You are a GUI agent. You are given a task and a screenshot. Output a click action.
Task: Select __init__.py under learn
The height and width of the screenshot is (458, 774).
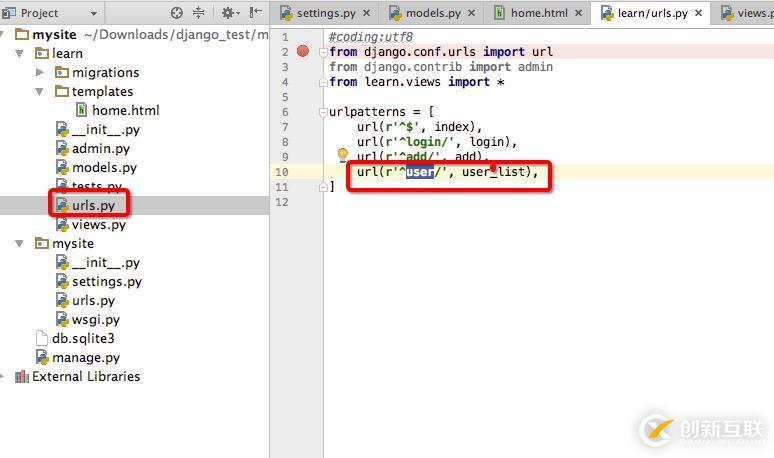106,130
